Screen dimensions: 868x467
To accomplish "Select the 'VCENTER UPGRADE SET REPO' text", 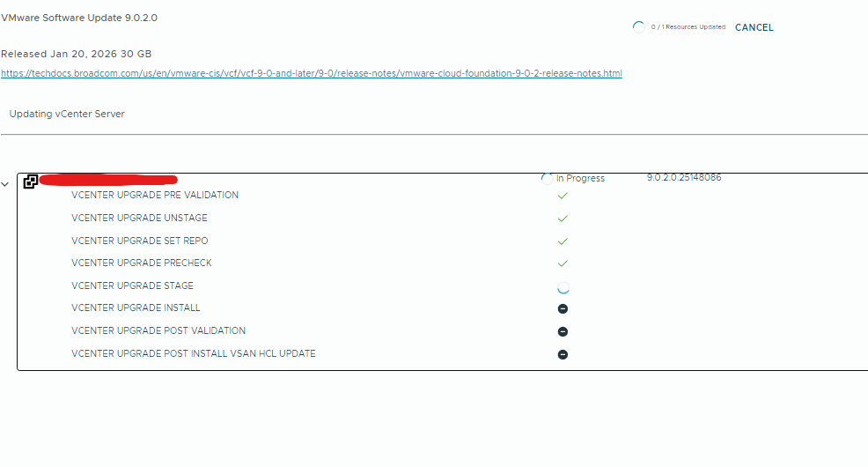I will [x=139, y=241].
